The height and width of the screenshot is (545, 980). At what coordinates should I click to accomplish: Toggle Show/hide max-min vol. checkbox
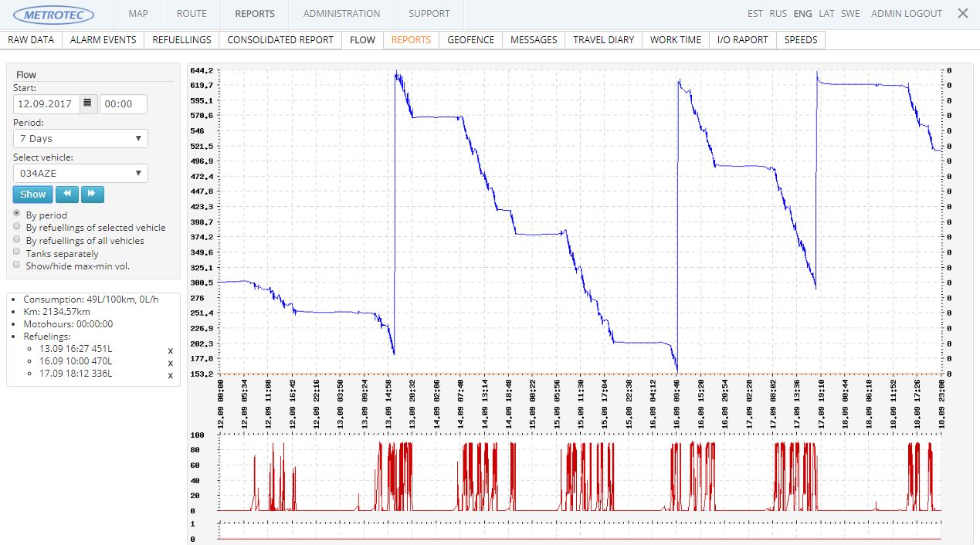point(18,265)
